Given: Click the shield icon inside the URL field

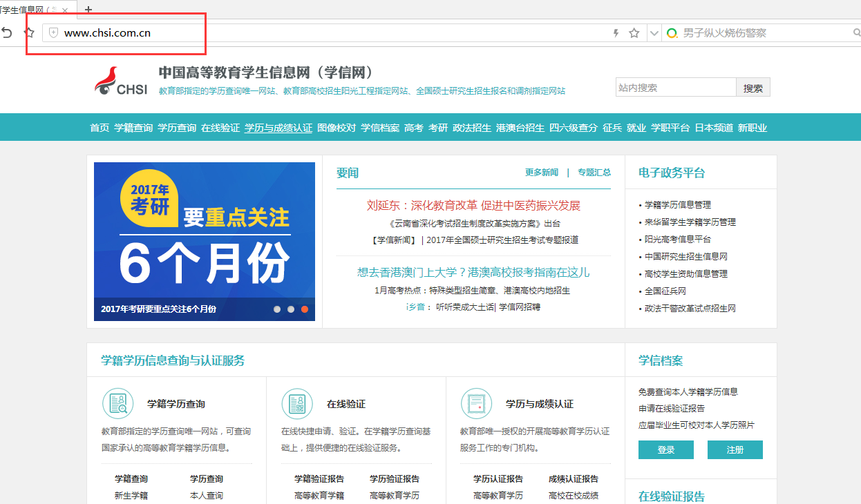Looking at the screenshot, I should 53,32.
